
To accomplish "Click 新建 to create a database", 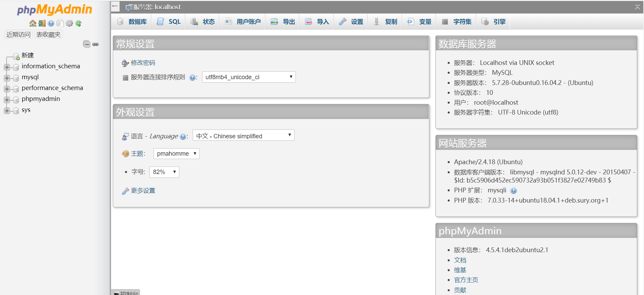I will tap(28, 55).
